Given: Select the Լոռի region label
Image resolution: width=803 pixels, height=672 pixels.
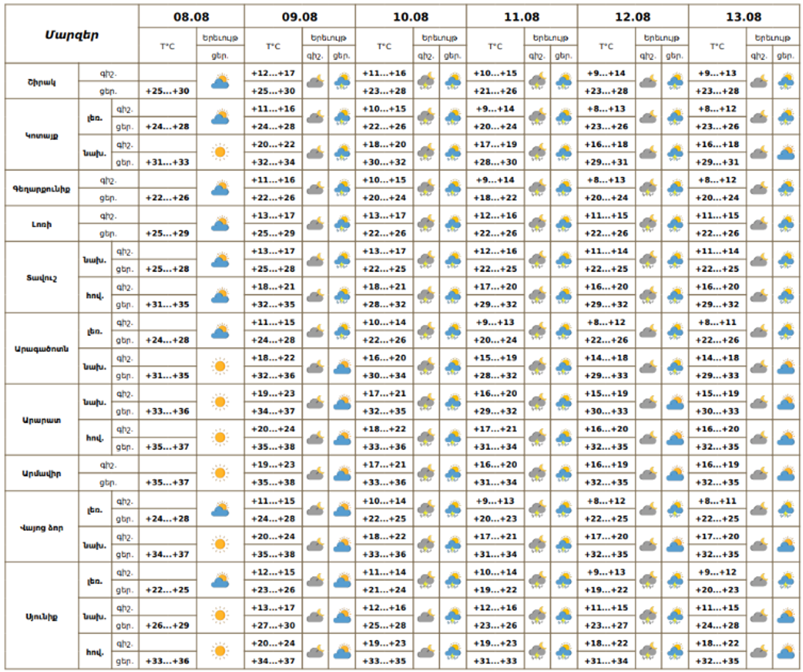Looking at the screenshot, I should click(41, 224).
